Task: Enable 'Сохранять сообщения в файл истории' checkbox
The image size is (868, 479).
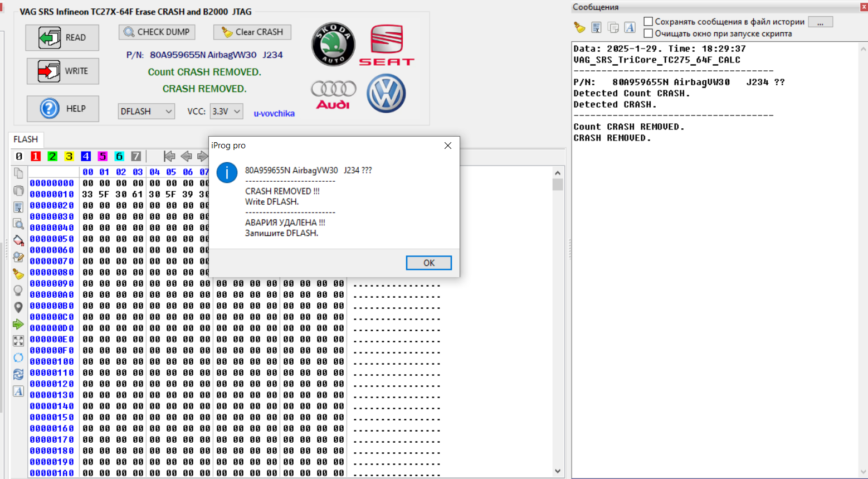Action: pyautogui.click(x=648, y=22)
